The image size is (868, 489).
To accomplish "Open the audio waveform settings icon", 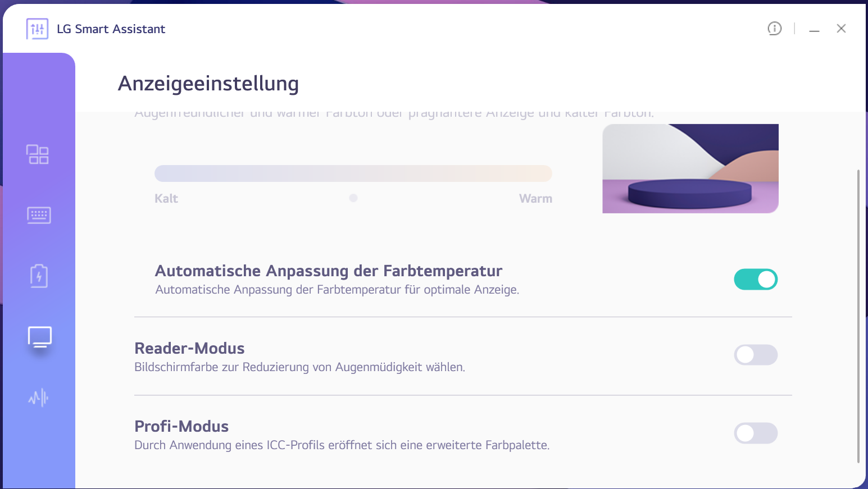I will 38,398.
